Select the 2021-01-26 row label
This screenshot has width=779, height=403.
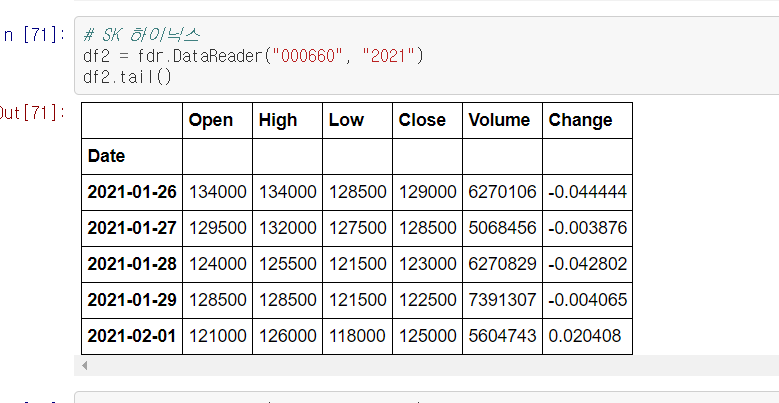click(132, 192)
